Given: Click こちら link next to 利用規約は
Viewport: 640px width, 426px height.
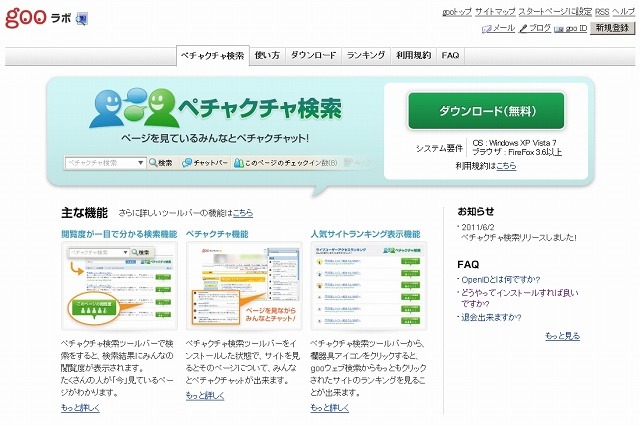Looking at the screenshot, I should click(x=506, y=166).
